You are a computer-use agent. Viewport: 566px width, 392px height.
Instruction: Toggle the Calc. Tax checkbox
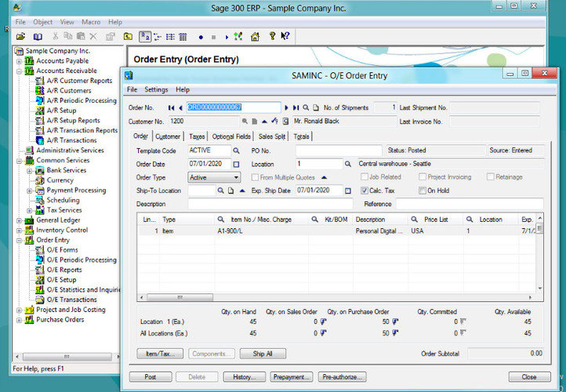pos(365,191)
